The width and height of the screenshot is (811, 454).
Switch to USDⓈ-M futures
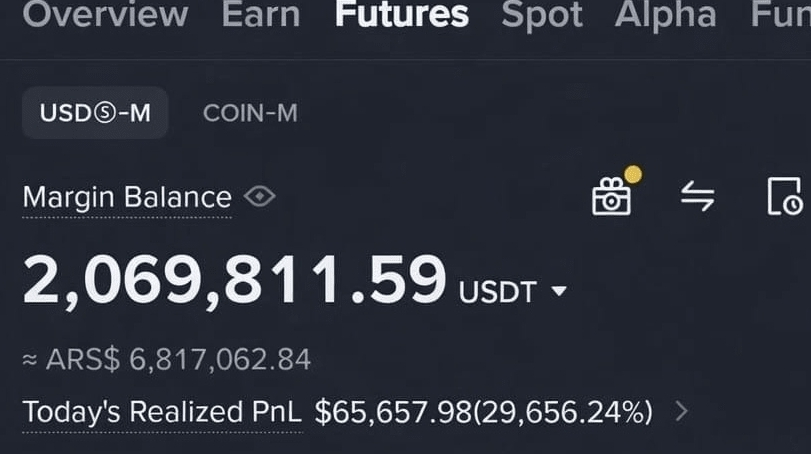point(95,113)
